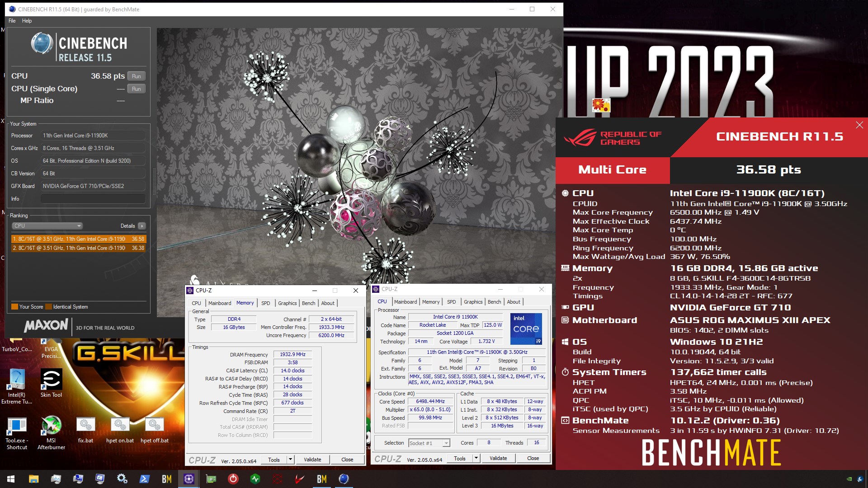Open SPD tab in right CPU-Z window
This screenshot has width=868, height=488.
[x=452, y=302]
